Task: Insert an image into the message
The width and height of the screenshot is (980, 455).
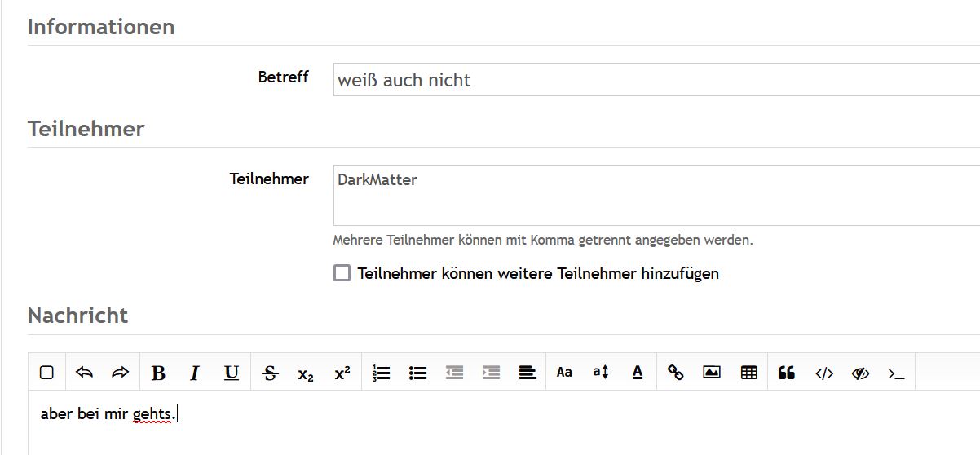Action: tap(712, 373)
